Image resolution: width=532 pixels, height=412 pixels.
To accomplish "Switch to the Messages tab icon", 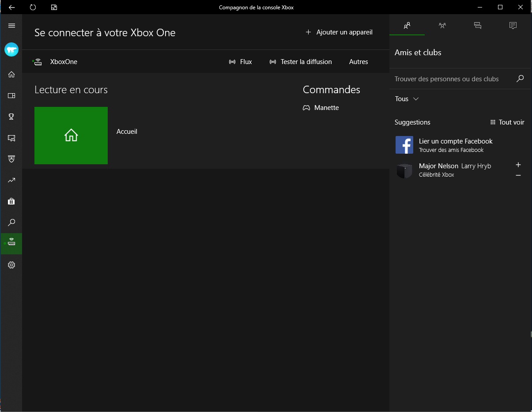I will tap(477, 26).
